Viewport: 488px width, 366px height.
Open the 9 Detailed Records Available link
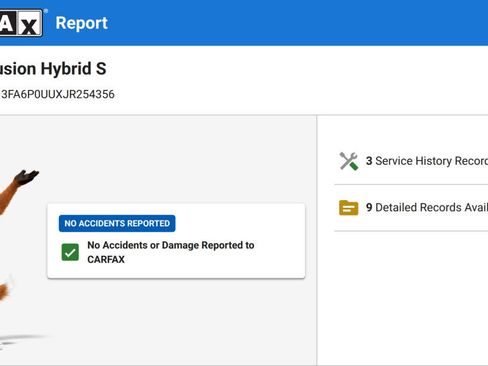(427, 207)
